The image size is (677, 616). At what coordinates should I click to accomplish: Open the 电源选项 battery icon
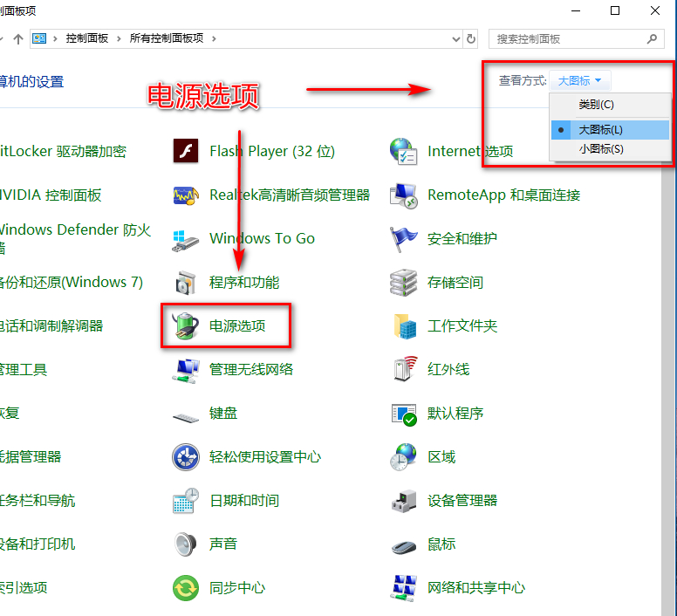tap(186, 325)
